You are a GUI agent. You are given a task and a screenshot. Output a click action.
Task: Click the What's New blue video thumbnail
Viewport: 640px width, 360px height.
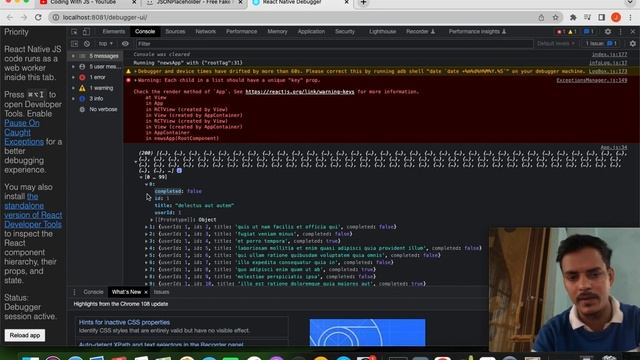(367, 333)
